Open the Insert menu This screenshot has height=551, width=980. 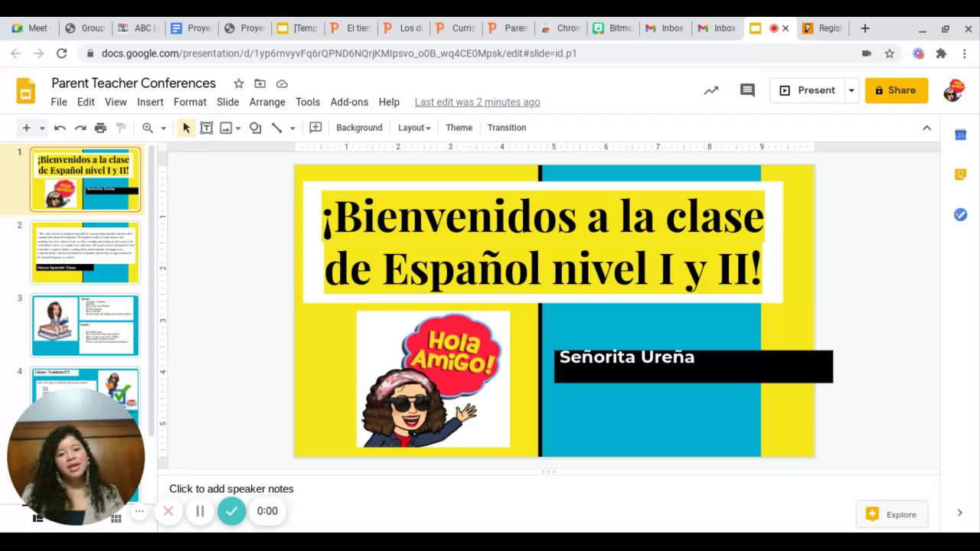[150, 102]
